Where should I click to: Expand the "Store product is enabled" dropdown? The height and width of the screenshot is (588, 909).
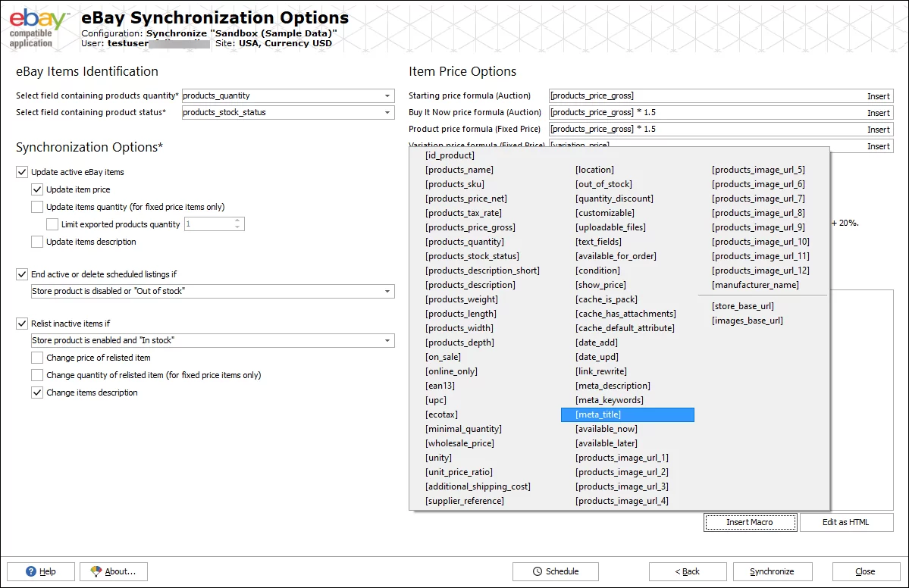click(x=388, y=340)
